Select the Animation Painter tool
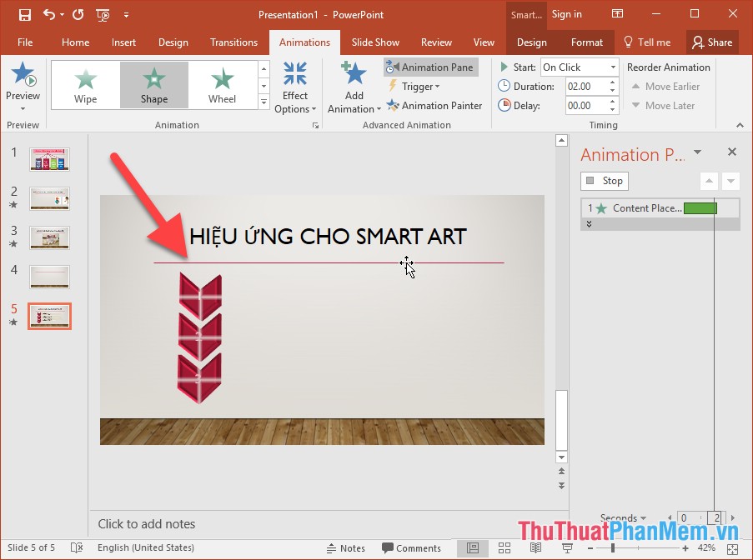This screenshot has height=560, width=753. pyautogui.click(x=434, y=106)
